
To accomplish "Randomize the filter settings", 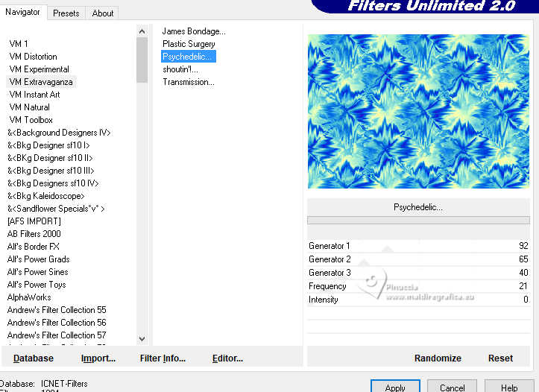I will (x=438, y=358).
